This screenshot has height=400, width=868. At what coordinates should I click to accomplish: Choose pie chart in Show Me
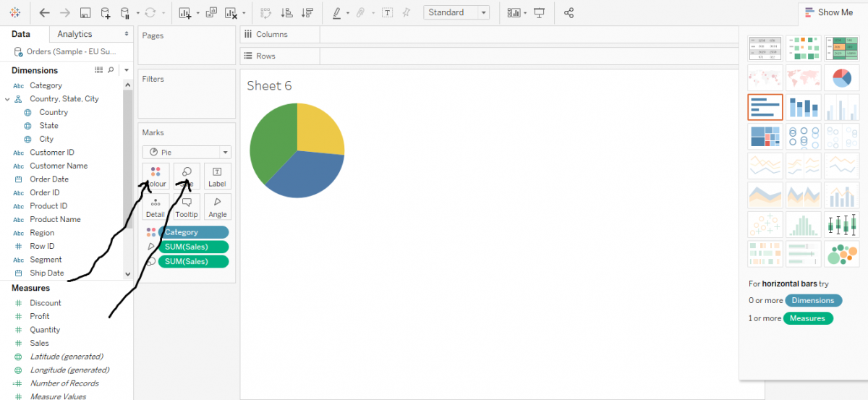pyautogui.click(x=842, y=77)
